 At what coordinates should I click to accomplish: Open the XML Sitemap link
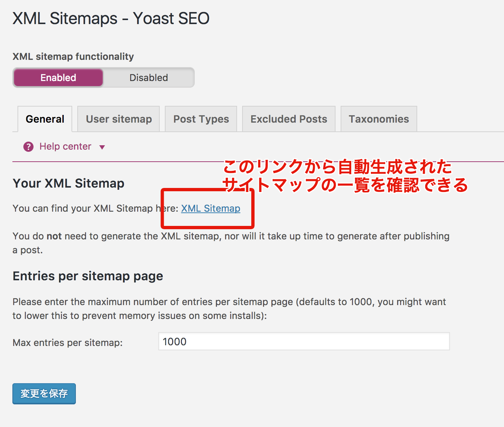pyautogui.click(x=210, y=208)
